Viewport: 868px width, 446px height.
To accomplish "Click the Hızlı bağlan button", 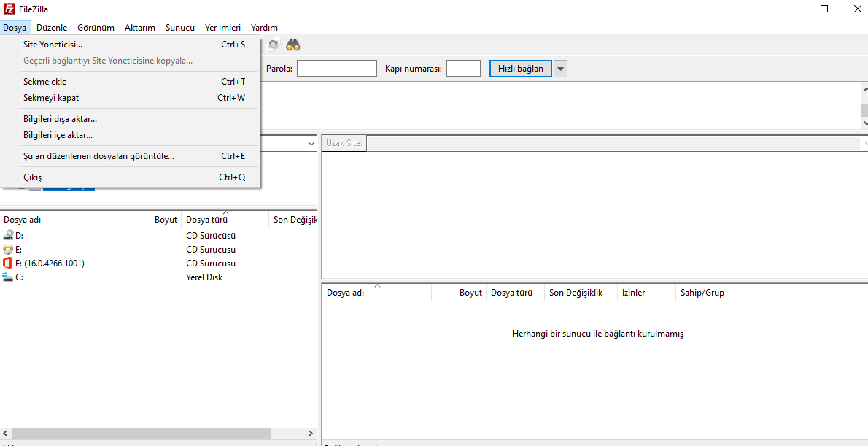I will pos(520,69).
